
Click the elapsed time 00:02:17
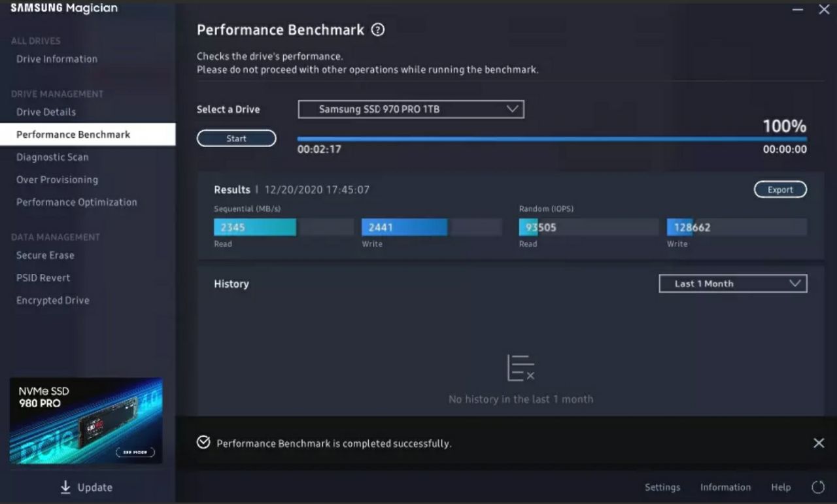tap(319, 149)
